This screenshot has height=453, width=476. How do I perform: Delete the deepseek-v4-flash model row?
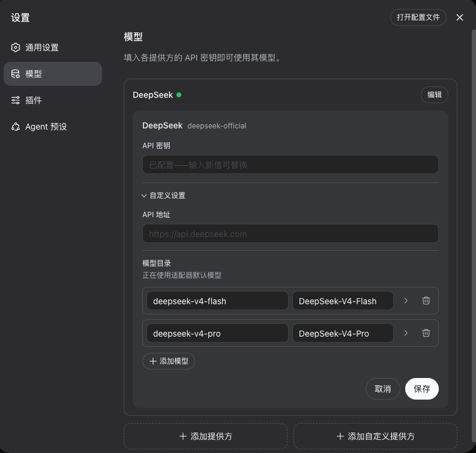426,301
